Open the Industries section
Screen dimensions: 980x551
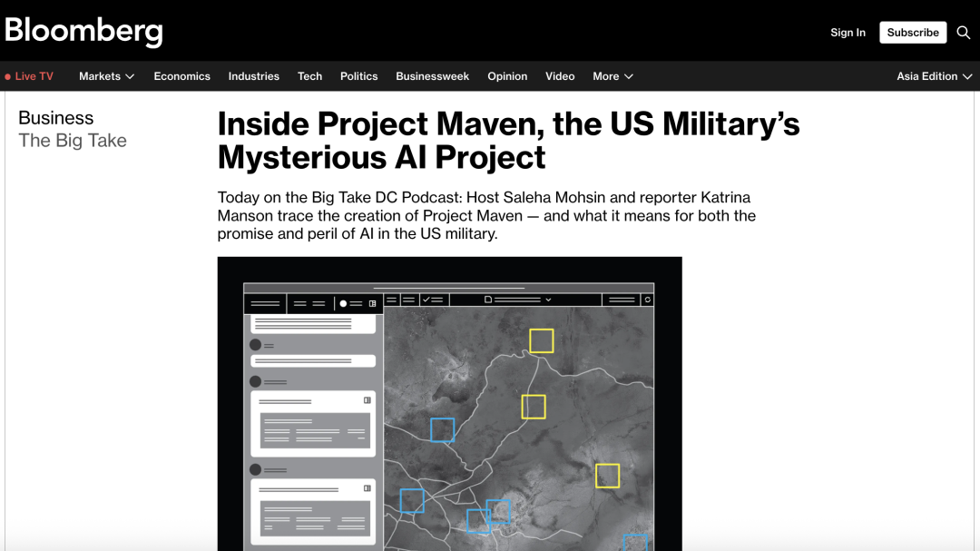[253, 76]
